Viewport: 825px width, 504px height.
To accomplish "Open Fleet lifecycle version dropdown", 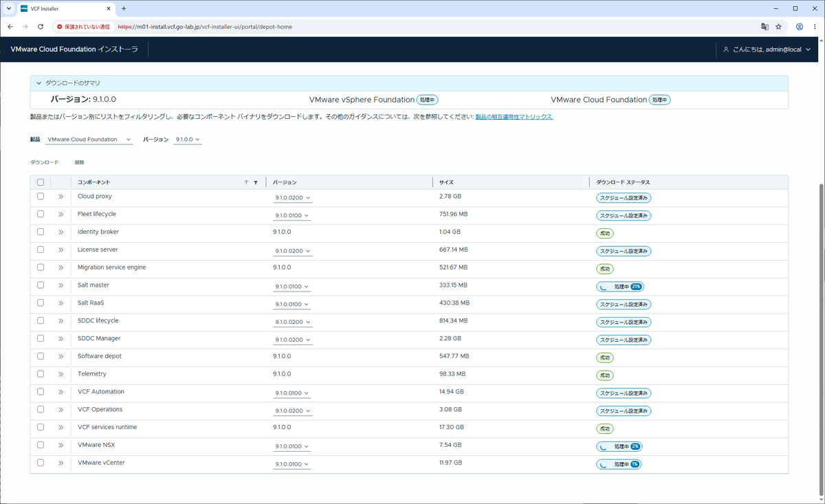I will tap(293, 216).
